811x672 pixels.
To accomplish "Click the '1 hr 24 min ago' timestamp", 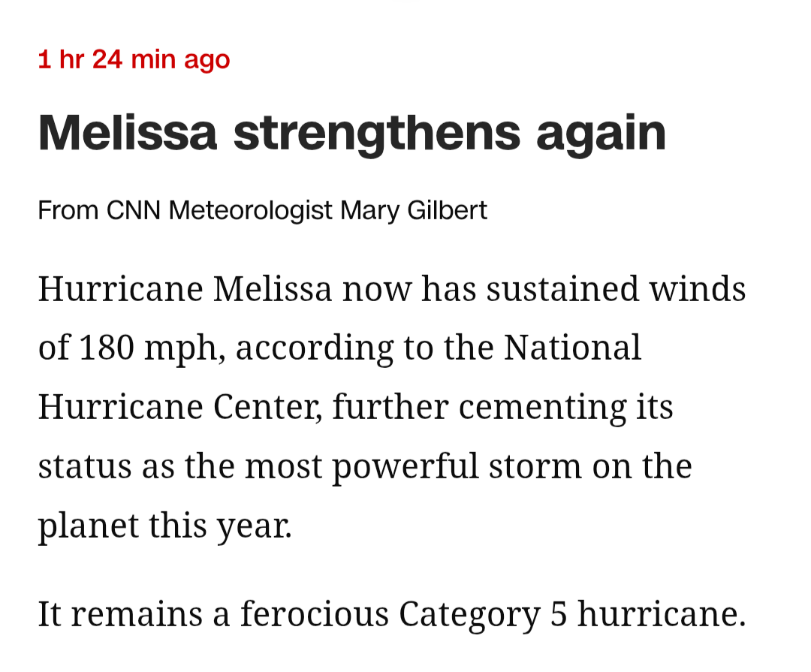I will [x=134, y=59].
